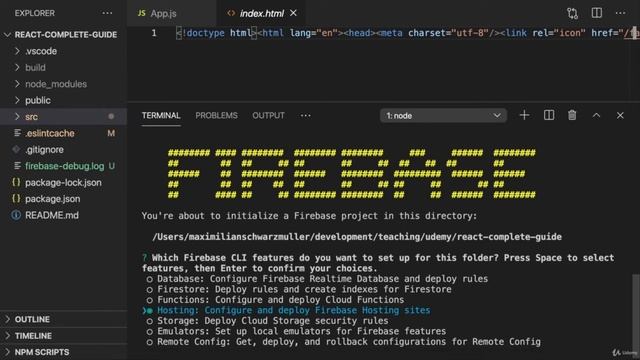The width and height of the screenshot is (640, 360).
Task: Open the source control changes compare icon
Action: coord(572,13)
